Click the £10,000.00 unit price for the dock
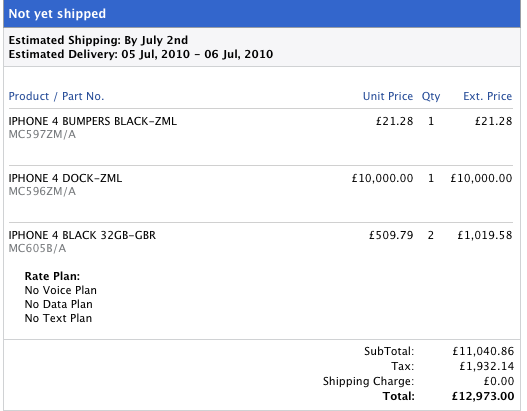 382,178
